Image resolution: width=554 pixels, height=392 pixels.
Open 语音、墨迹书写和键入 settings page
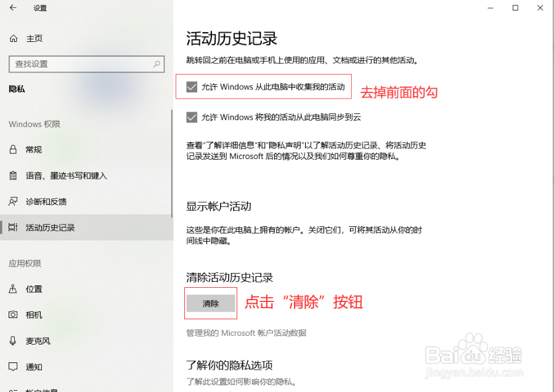pos(86,175)
